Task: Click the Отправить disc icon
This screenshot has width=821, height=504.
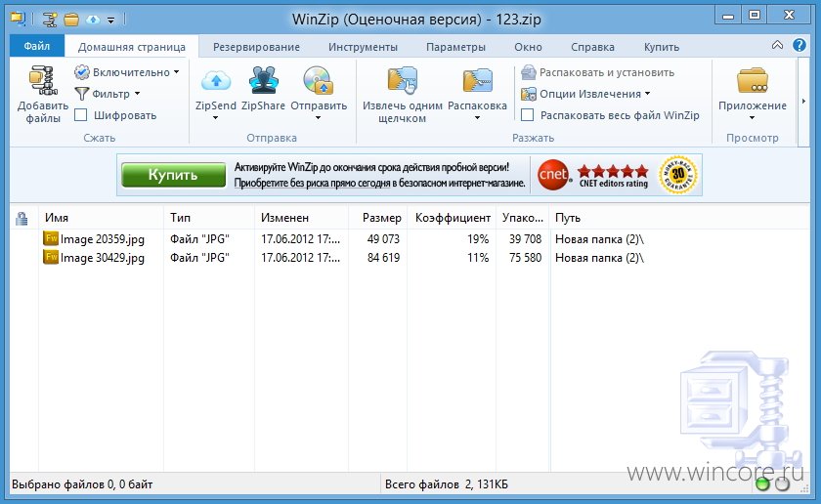Action: coord(319,80)
